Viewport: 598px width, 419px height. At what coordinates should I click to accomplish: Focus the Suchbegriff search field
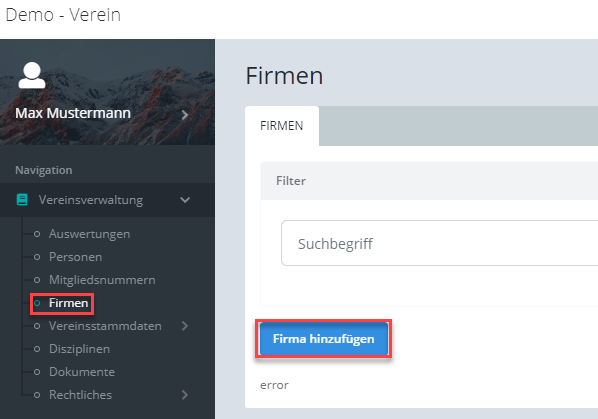439,243
